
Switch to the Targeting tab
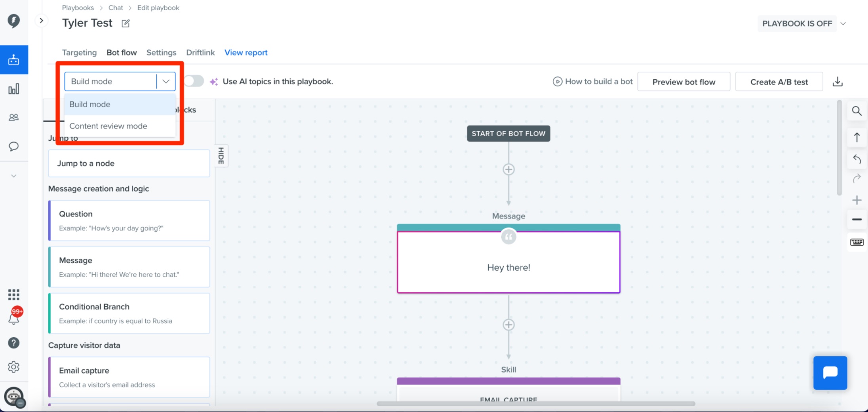coord(79,53)
